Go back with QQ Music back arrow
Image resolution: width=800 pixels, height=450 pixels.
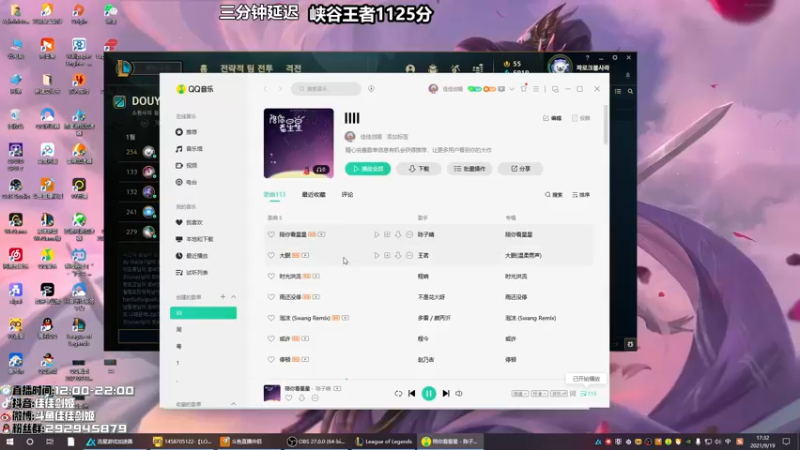pos(265,89)
